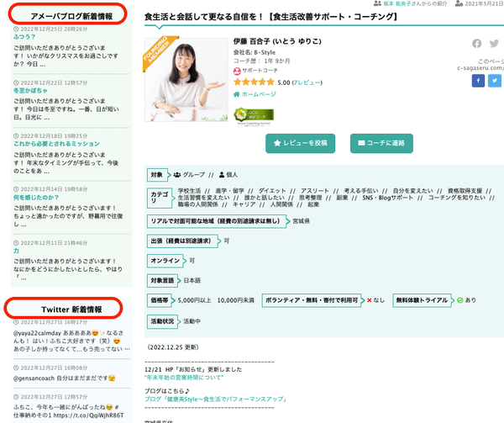Viewport: 504px width, 423px height.
Task: Share page via blue Twitter button
Action: 495,81
